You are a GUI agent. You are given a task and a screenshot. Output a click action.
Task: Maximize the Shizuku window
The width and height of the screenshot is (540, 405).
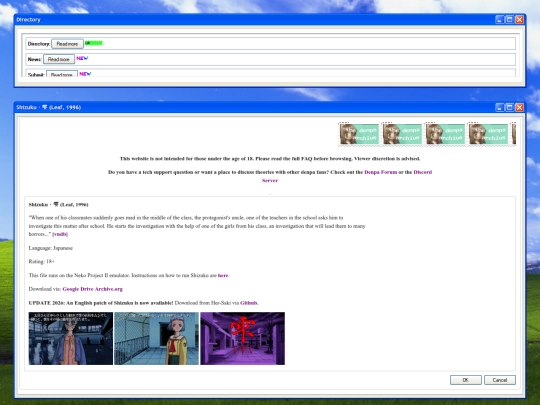pyautogui.click(x=510, y=107)
